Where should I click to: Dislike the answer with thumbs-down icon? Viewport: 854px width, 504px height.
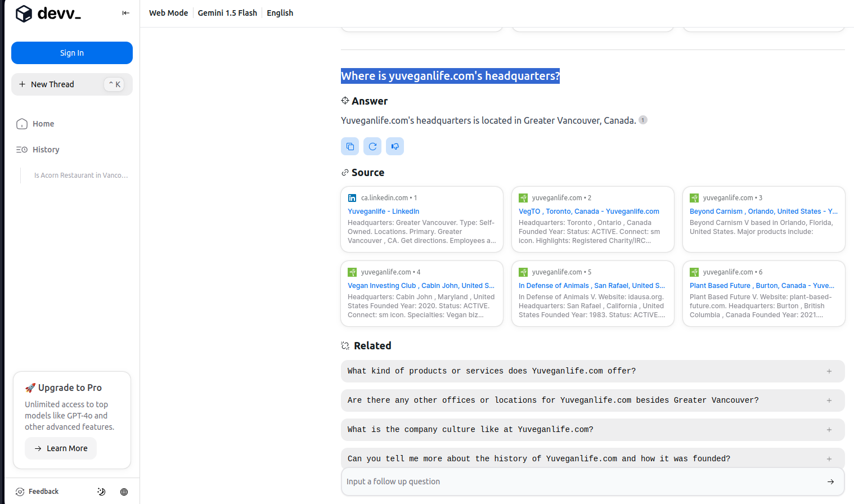[395, 146]
